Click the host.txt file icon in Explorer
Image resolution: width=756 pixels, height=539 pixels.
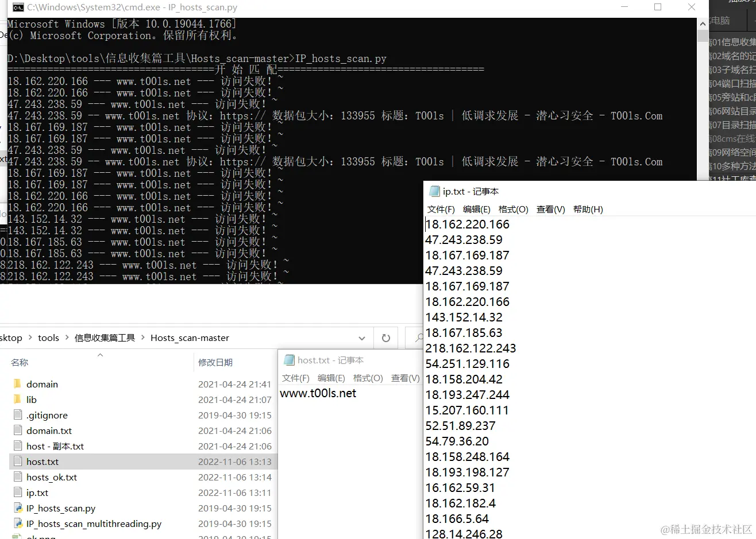[17, 462]
